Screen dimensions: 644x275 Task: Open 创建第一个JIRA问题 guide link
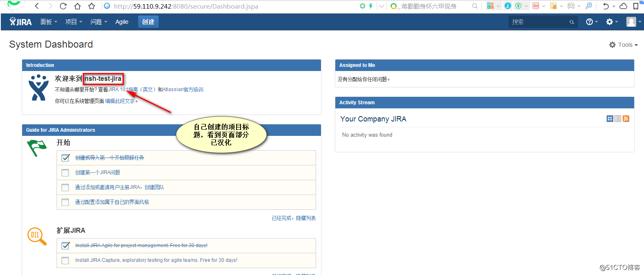(x=98, y=172)
